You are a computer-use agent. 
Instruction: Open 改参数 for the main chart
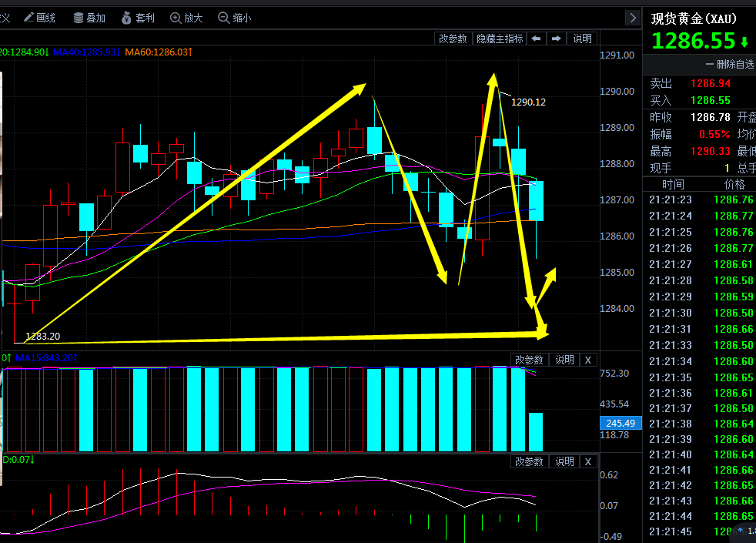coord(453,39)
